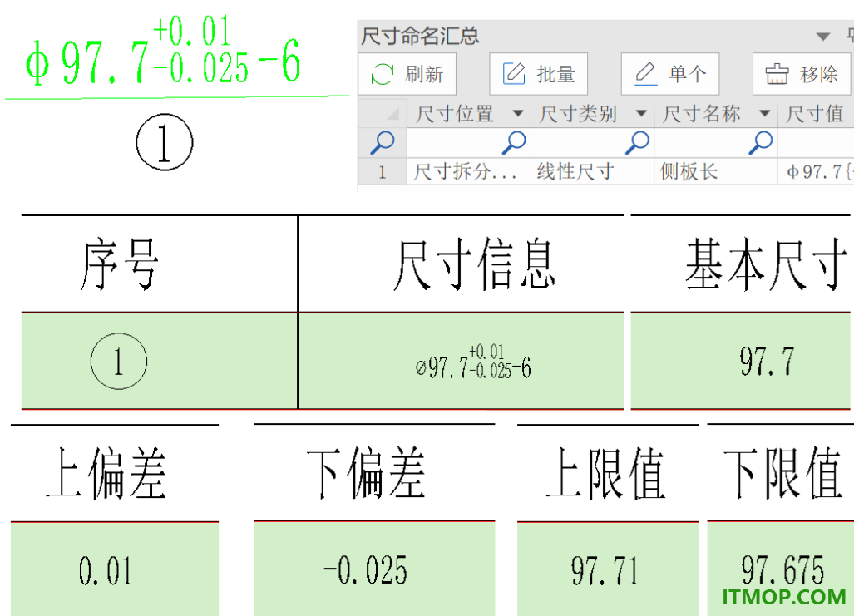Click the 尺寸值 column header
Image resolution: width=854 pixels, height=616 pixels.
(816, 113)
